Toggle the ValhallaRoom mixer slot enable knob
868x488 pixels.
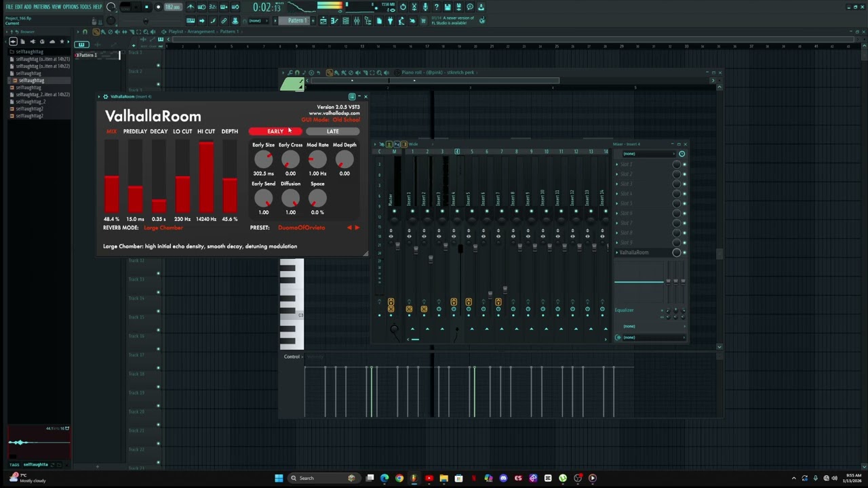pos(677,253)
